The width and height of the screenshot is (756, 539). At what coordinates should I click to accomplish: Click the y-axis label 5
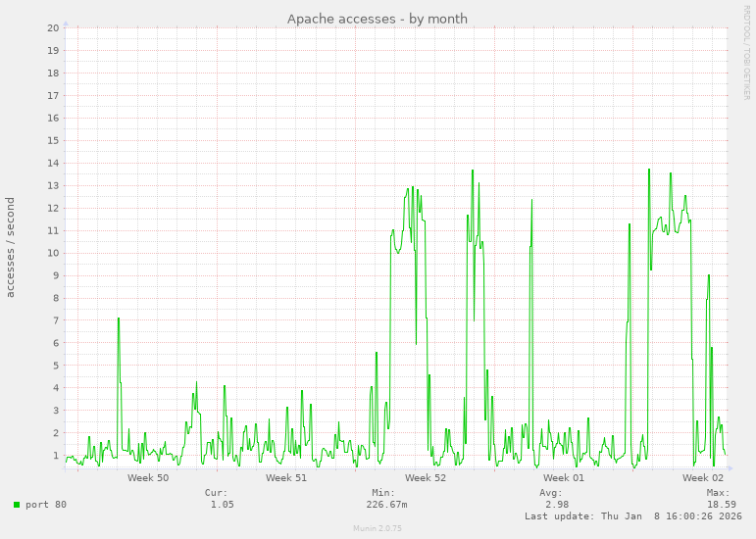pos(56,366)
